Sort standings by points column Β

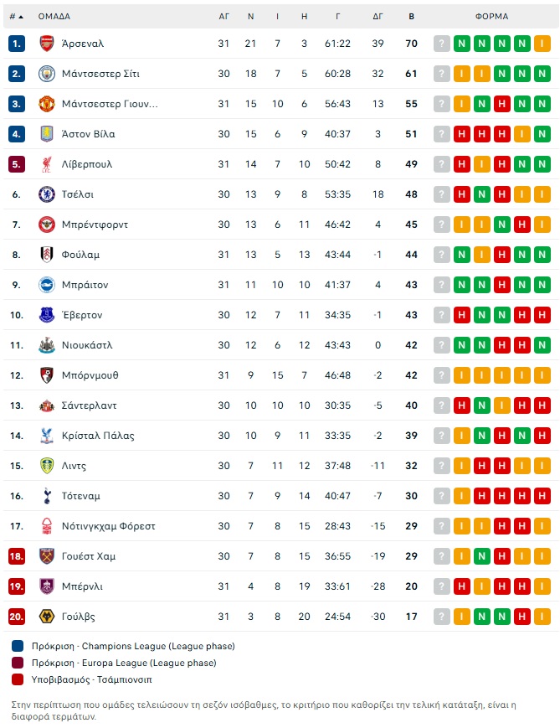pyautogui.click(x=411, y=16)
